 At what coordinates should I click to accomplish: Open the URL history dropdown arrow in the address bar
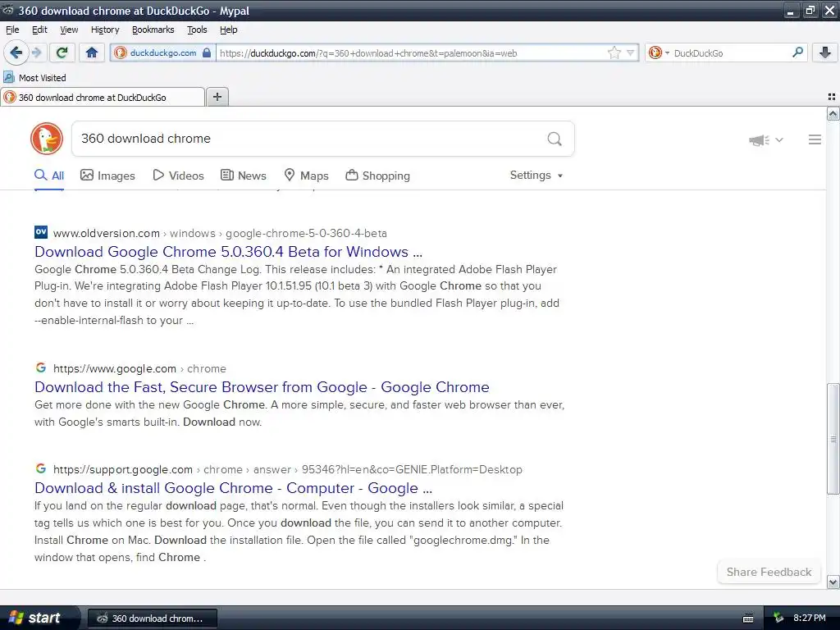coord(630,52)
